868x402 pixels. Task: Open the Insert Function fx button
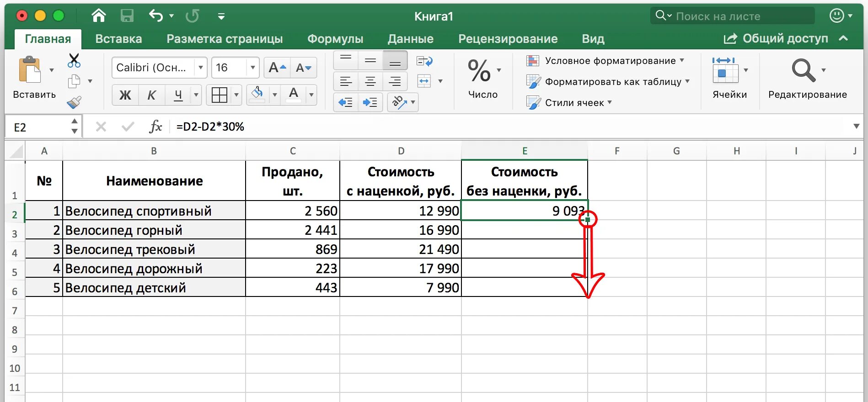point(155,127)
